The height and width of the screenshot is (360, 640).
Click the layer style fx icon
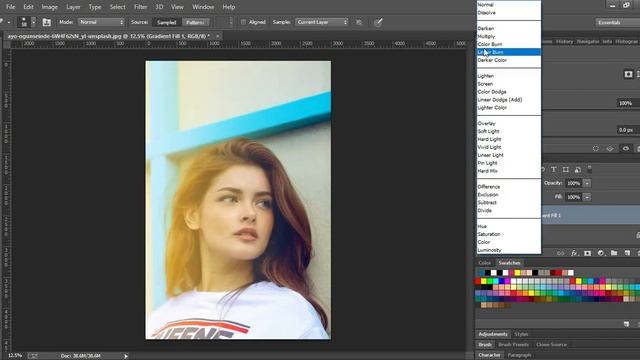(574, 253)
